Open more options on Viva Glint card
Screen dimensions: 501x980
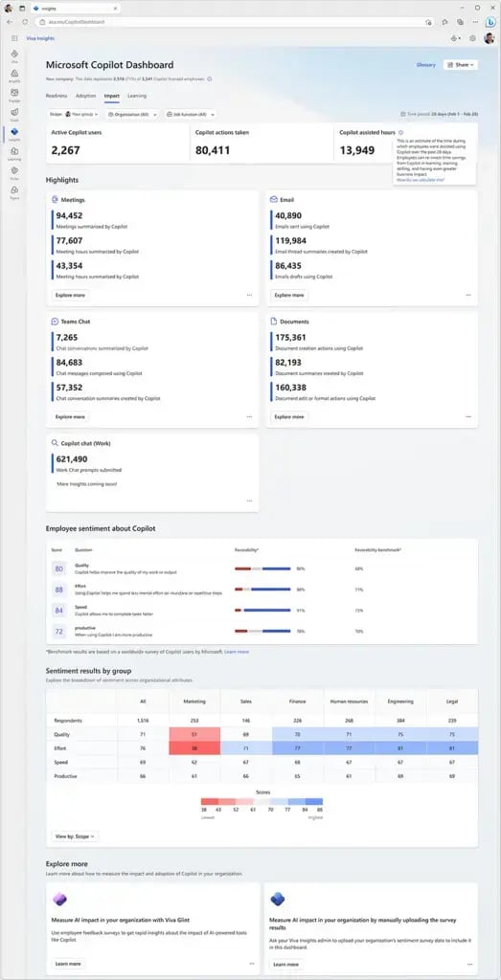tap(251, 964)
